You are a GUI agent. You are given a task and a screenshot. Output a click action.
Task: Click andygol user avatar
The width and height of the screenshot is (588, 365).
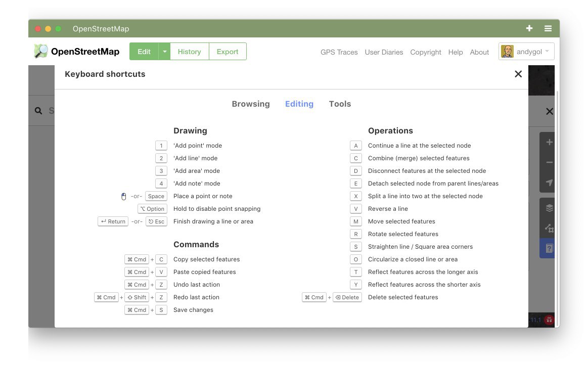click(507, 52)
